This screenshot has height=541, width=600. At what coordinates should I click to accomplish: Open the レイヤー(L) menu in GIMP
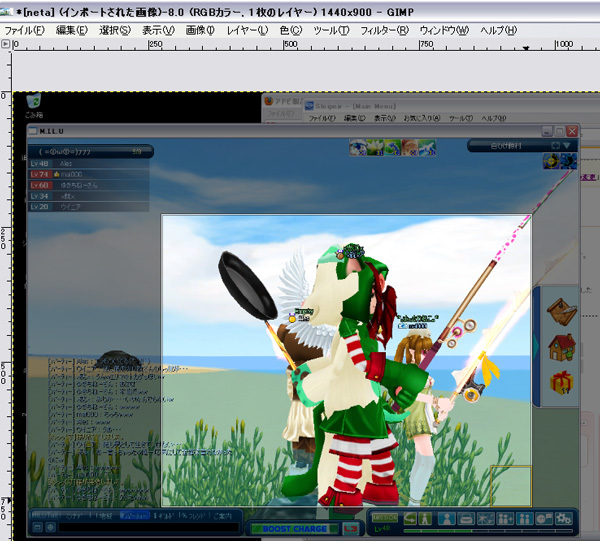247,30
